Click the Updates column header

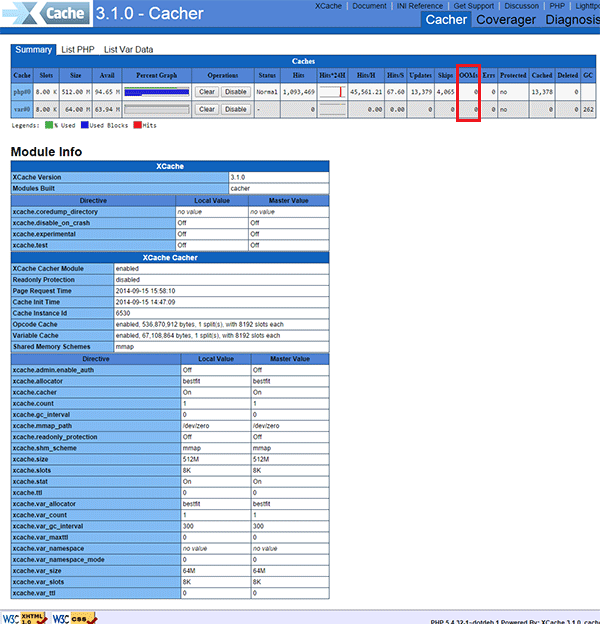pos(420,75)
